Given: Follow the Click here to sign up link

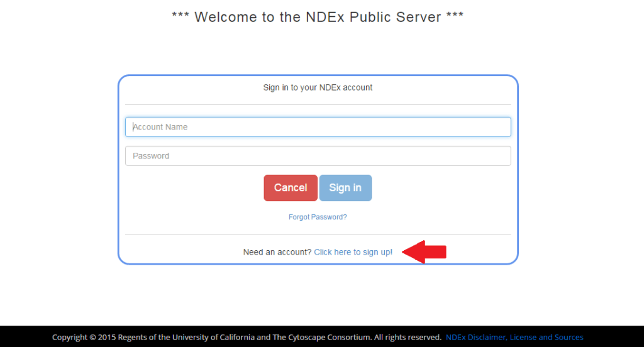Looking at the screenshot, I should point(353,252).
